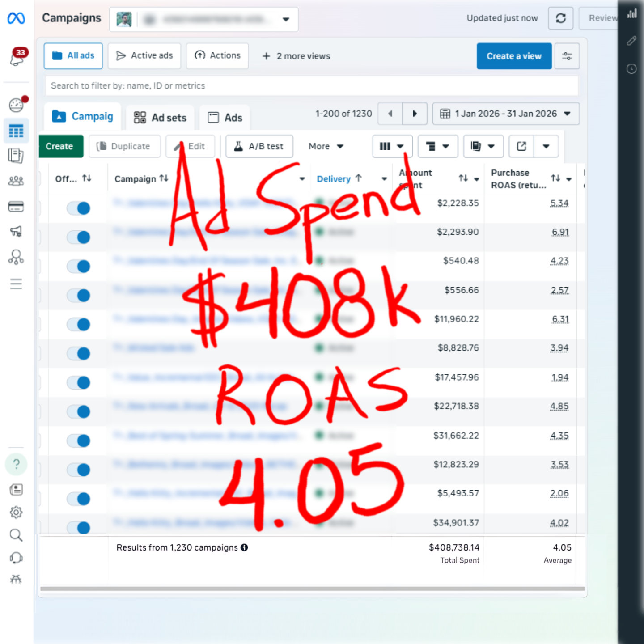Click the Review button at top right

click(599, 18)
